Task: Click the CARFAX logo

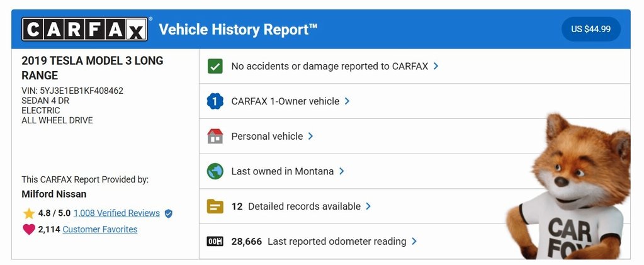Action: (x=85, y=30)
